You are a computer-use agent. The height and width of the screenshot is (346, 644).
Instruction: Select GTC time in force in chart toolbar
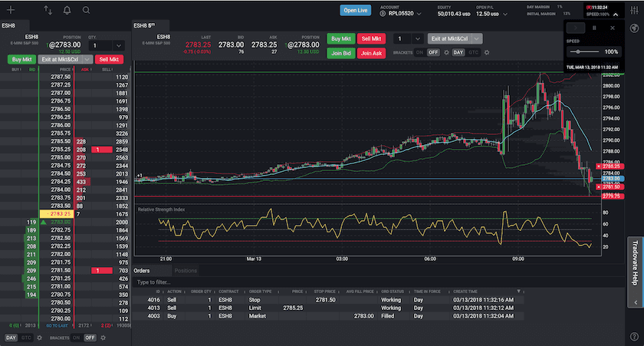(x=473, y=52)
